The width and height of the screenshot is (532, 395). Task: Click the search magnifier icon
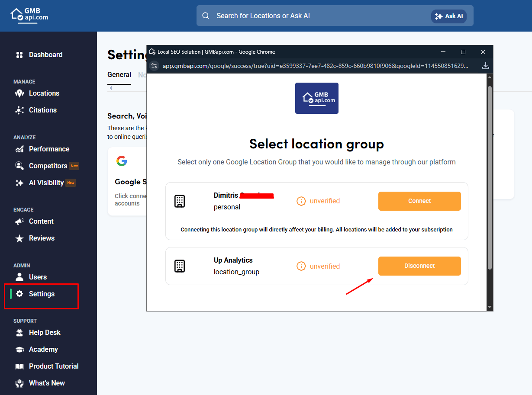click(x=206, y=16)
